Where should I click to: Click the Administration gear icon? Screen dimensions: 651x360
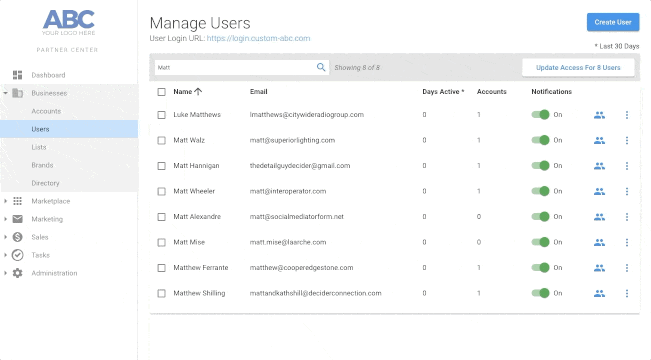[x=17, y=273]
